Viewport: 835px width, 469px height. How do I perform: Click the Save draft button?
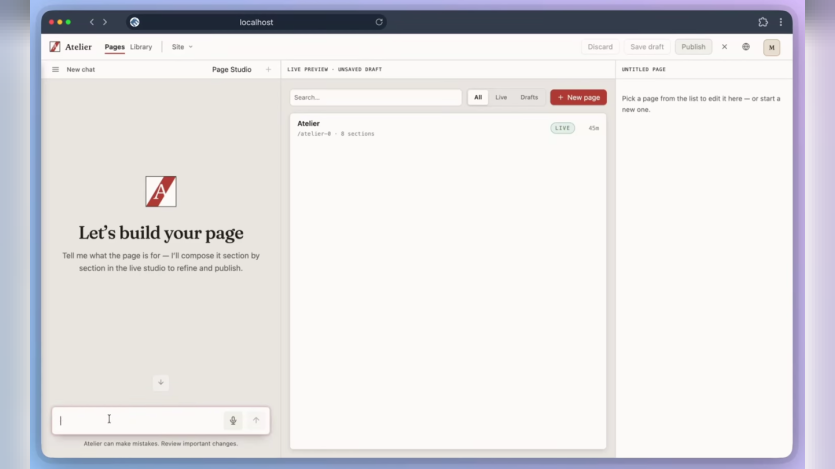pyautogui.click(x=647, y=47)
